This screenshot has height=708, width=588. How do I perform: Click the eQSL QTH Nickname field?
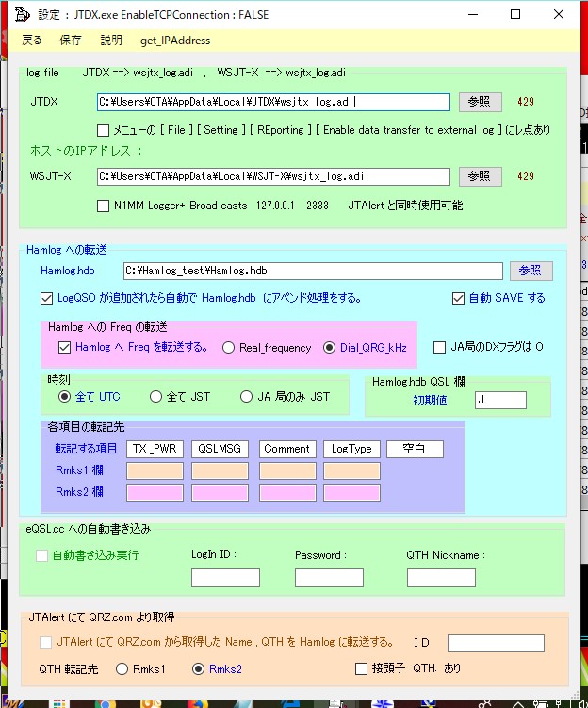point(441,578)
